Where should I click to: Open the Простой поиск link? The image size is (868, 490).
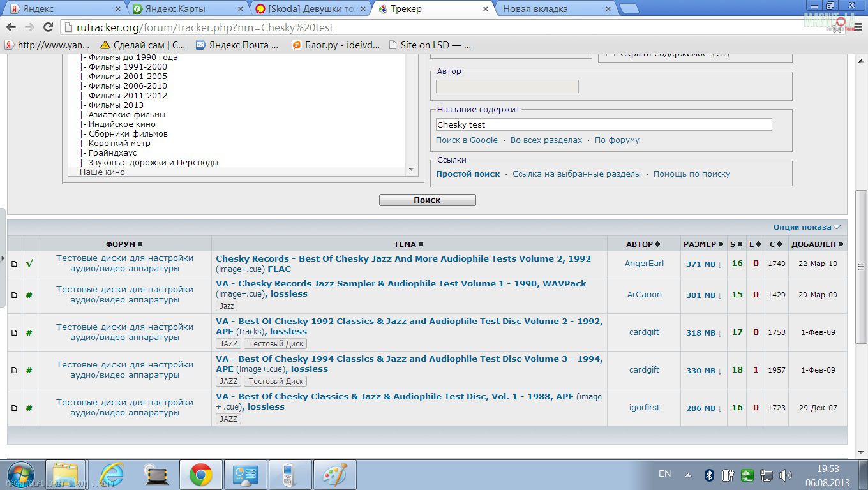468,174
